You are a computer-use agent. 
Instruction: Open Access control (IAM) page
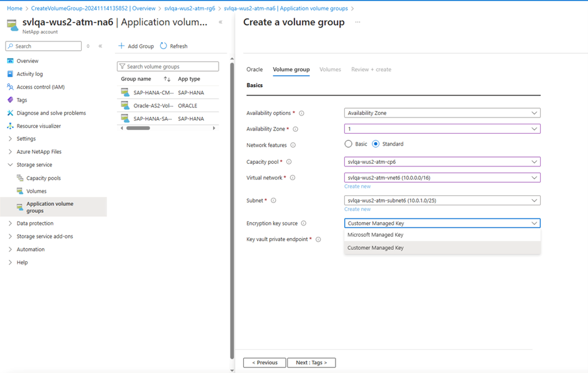point(40,87)
